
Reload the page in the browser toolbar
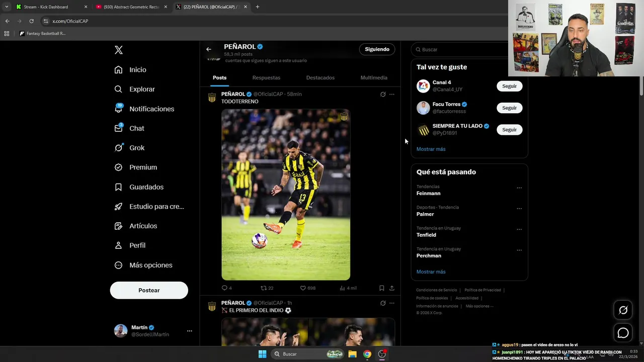point(31,21)
